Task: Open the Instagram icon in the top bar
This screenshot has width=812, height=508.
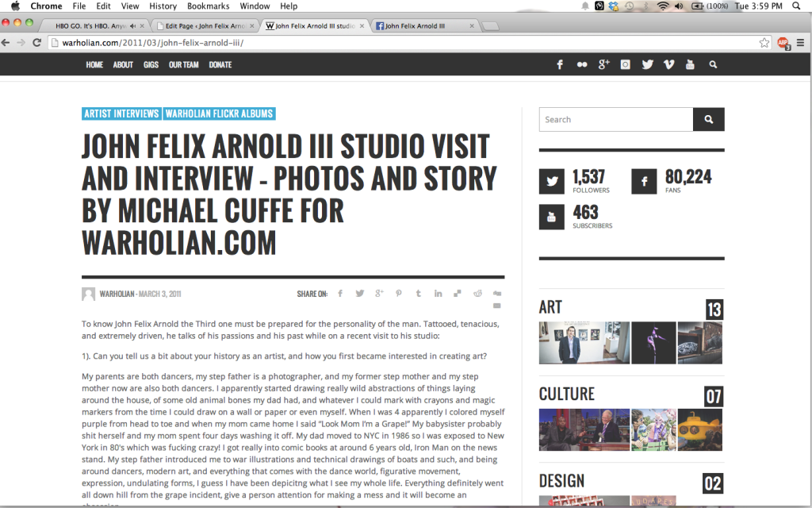Action: (x=626, y=65)
